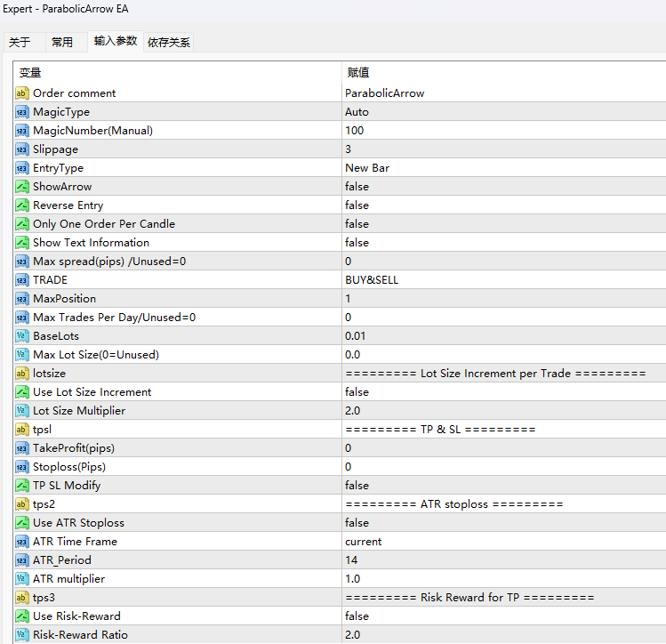Switch to the 常用 tab
The width and height of the screenshot is (666, 644).
pos(62,42)
